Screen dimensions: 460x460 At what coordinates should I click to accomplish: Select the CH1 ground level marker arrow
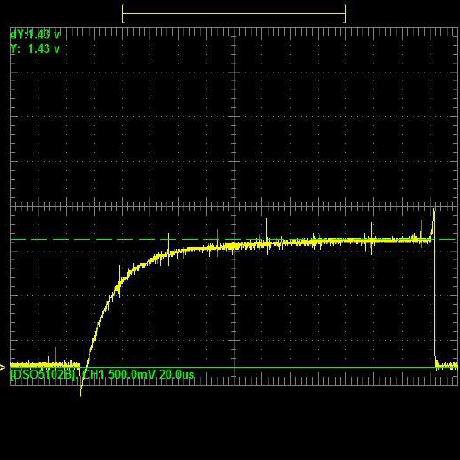(2, 368)
